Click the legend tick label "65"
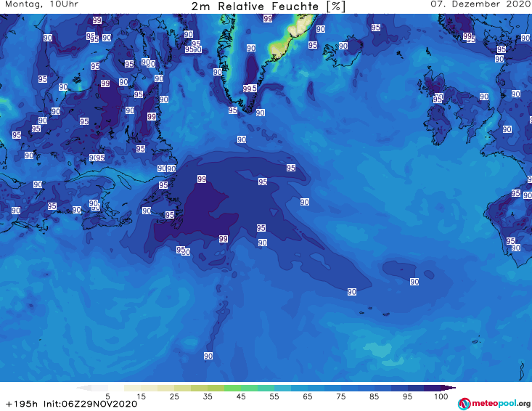The image size is (532, 411). coord(308,396)
